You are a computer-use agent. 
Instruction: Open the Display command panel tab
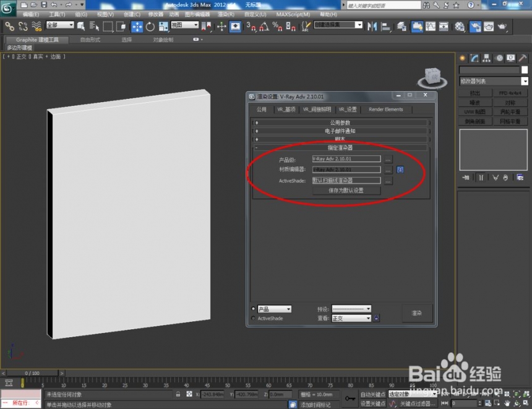[x=510, y=58]
